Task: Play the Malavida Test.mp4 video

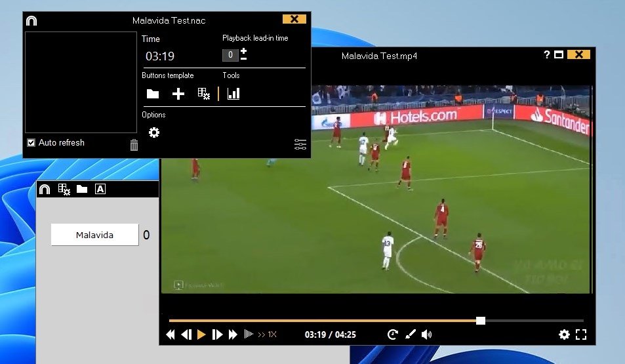Action: 201,334
